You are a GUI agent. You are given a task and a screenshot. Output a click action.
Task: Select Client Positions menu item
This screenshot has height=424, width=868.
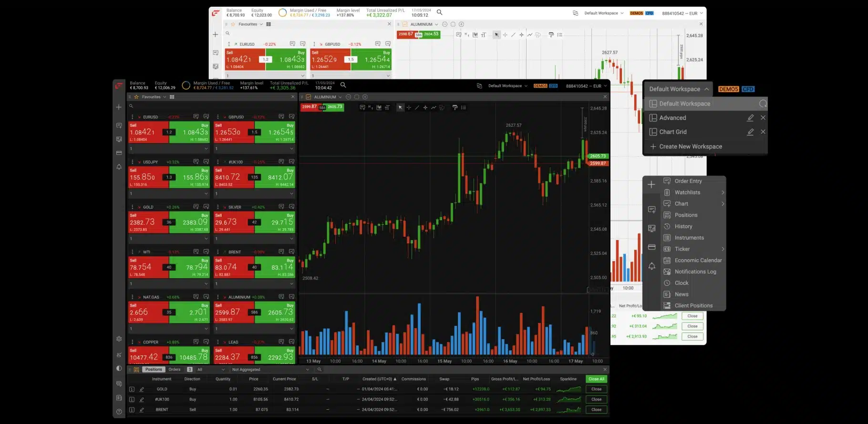click(x=693, y=306)
